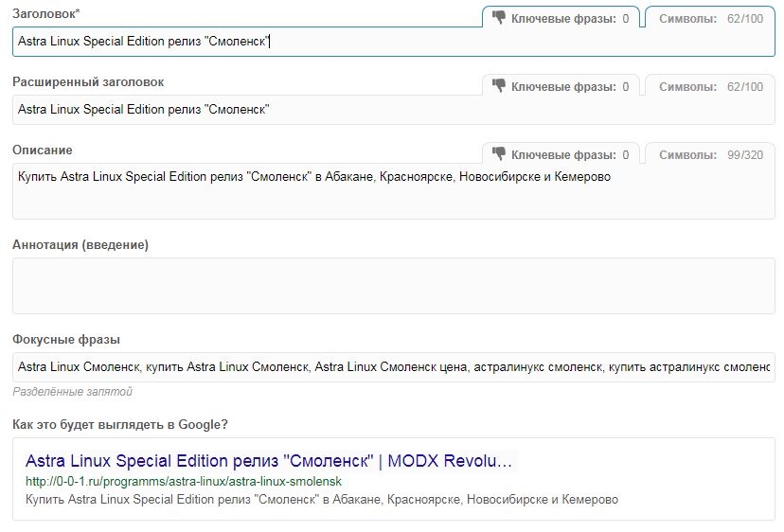Click the Заголовок* field label
This screenshot has height=532, width=784.
click(46, 13)
